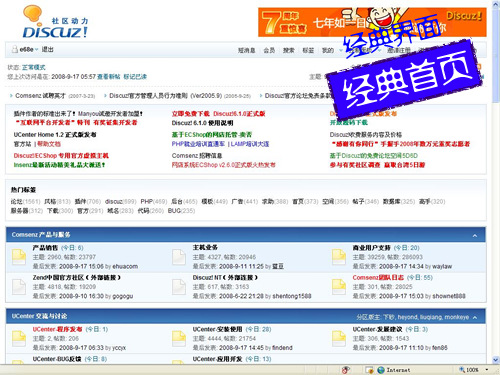This screenshot has width=500, height=375.
Task: Open 搜索 in the top navigation
Action: [x=289, y=50]
